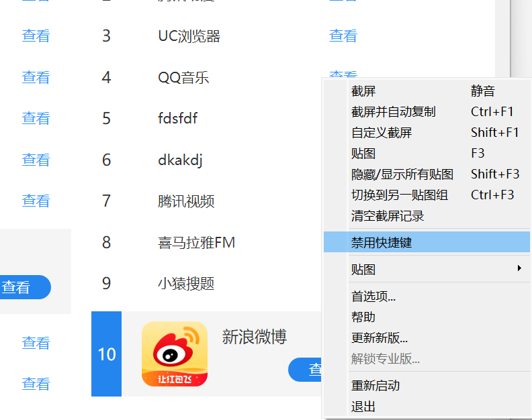Choose 截屏并自动复制 menu entry
532x420 pixels.
point(427,112)
